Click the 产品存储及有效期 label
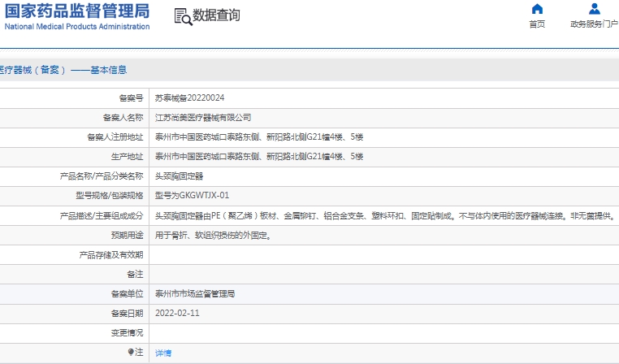Viewport: 619px width, 364px height. tap(111, 255)
